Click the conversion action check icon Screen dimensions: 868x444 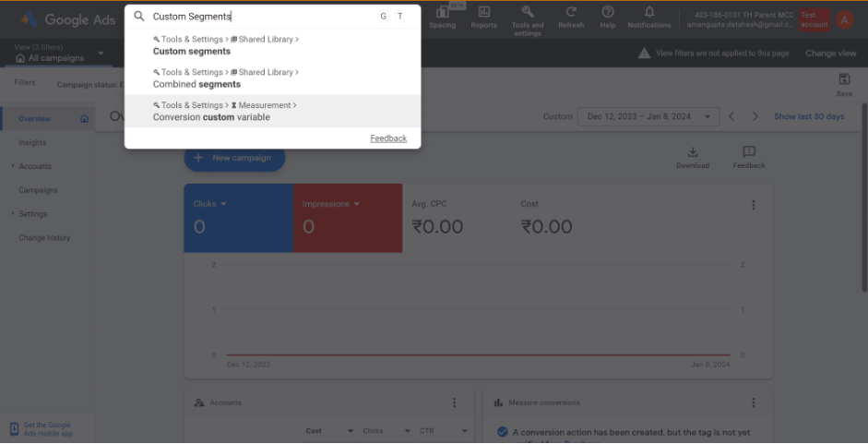tap(502, 432)
